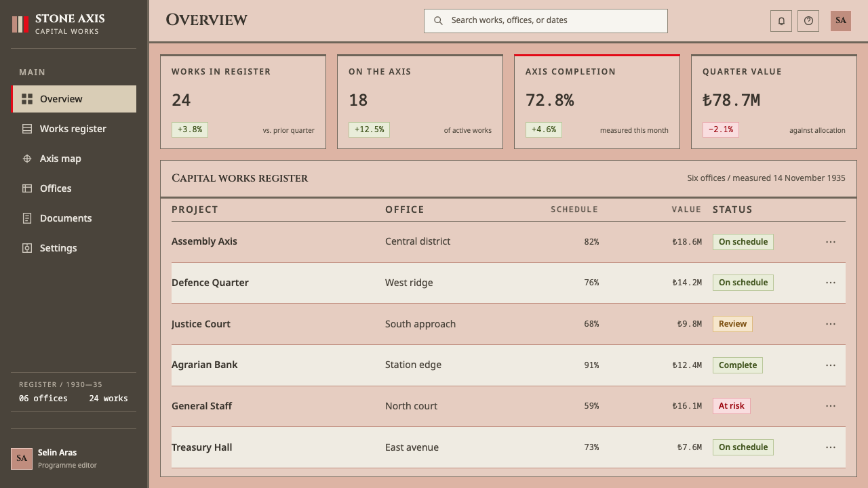
Task: Click On schedule status of Defence Quarter
Action: click(743, 283)
